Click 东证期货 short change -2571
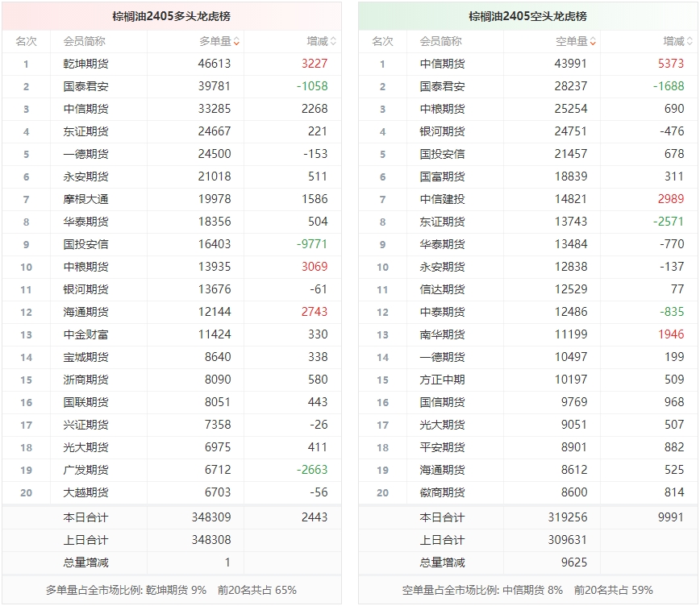This screenshot has width=700, height=606. [669, 222]
